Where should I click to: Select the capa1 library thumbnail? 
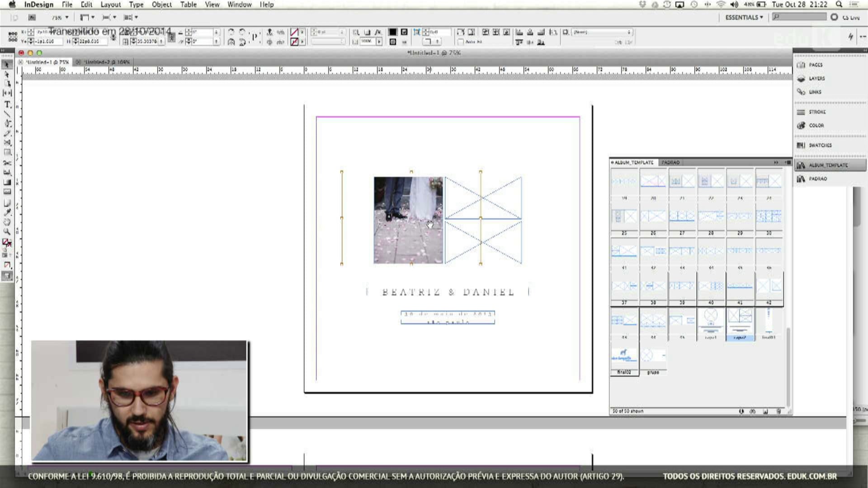(711, 324)
